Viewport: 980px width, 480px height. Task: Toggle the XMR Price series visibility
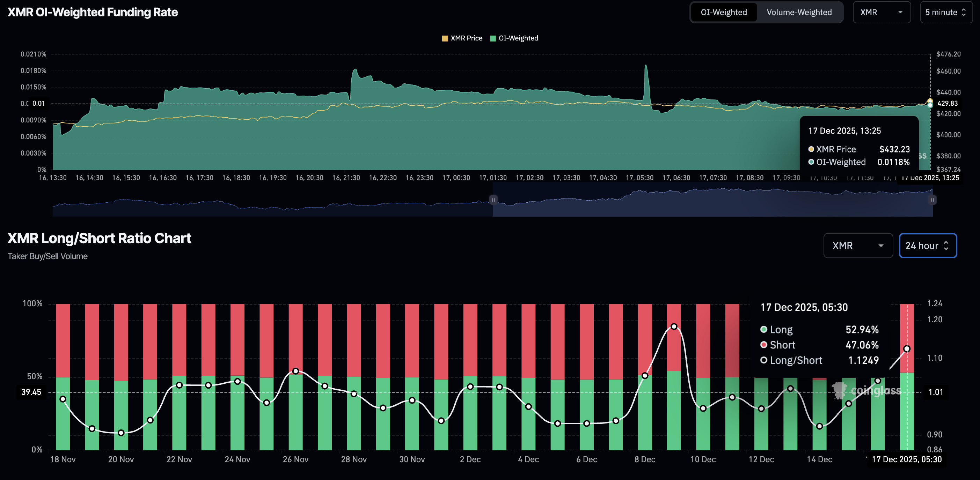[462, 38]
